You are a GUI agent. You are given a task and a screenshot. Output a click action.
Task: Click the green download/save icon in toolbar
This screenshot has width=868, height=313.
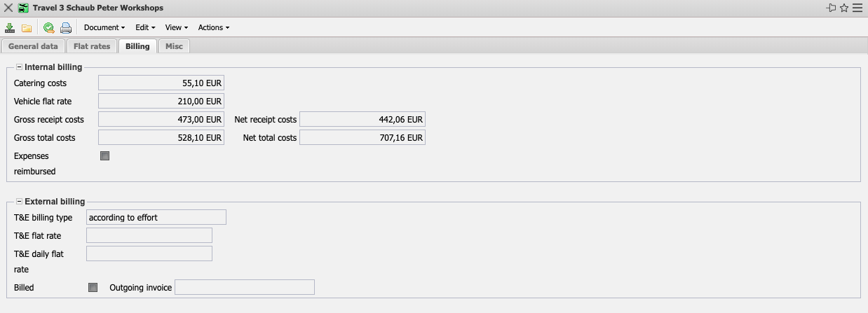coord(10,28)
